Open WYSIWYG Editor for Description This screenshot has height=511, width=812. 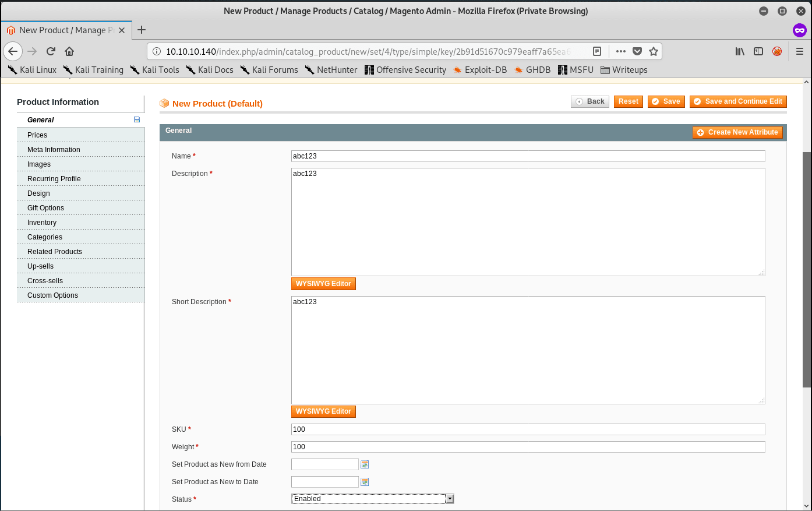tap(323, 284)
